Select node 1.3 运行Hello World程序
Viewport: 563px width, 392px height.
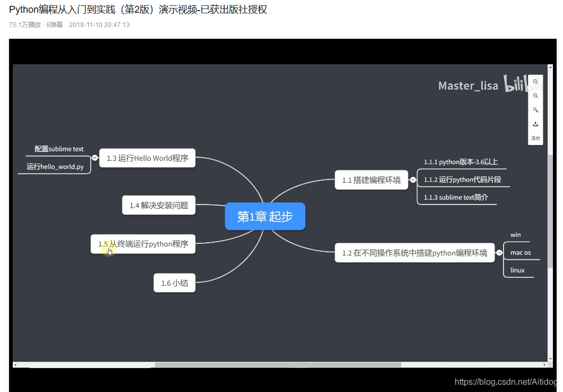[147, 158]
